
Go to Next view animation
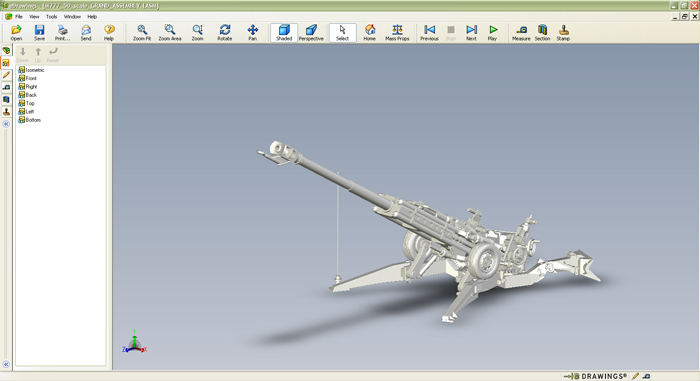471,33
